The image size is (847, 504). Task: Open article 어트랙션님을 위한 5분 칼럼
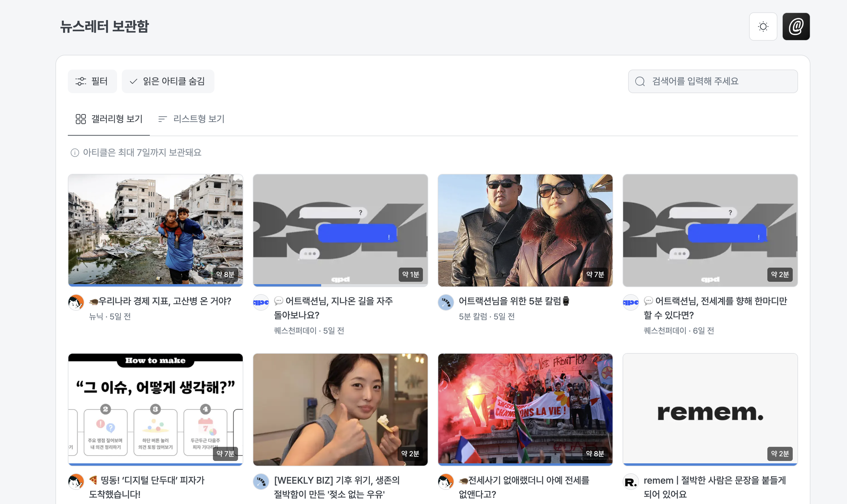point(514,301)
